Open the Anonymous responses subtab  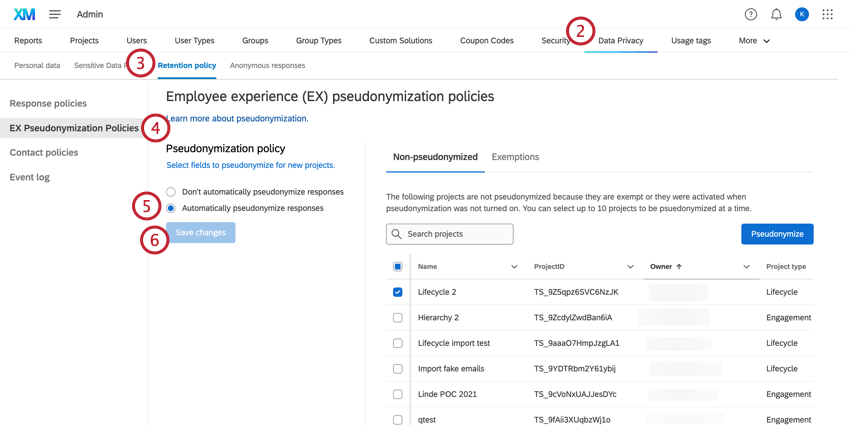coord(267,66)
